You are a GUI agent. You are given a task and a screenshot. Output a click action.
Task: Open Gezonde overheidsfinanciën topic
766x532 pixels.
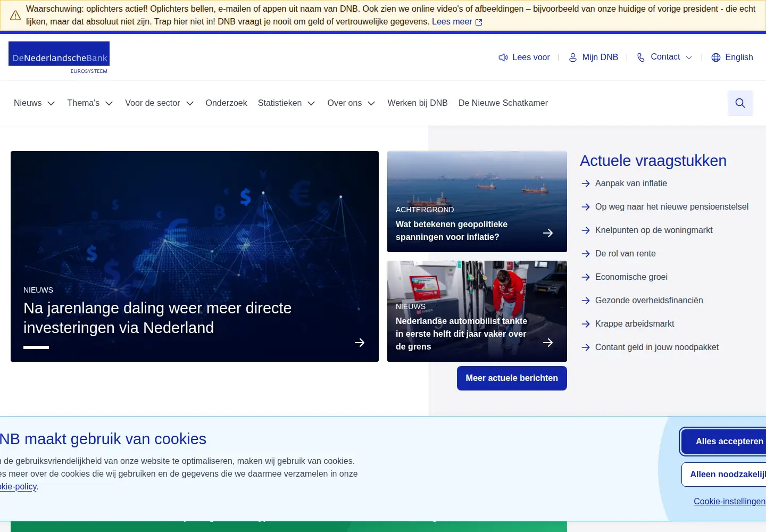click(649, 301)
